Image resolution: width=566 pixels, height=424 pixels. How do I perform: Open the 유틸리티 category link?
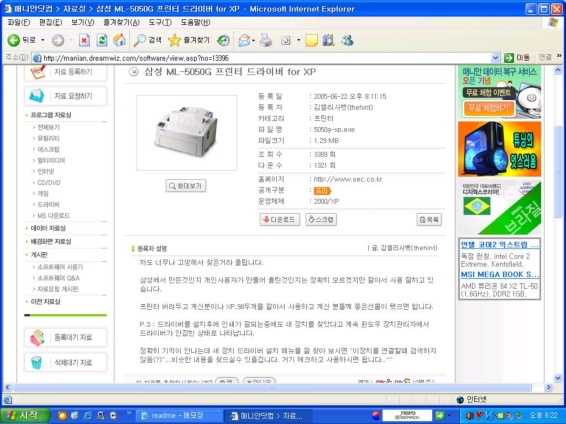(48, 138)
